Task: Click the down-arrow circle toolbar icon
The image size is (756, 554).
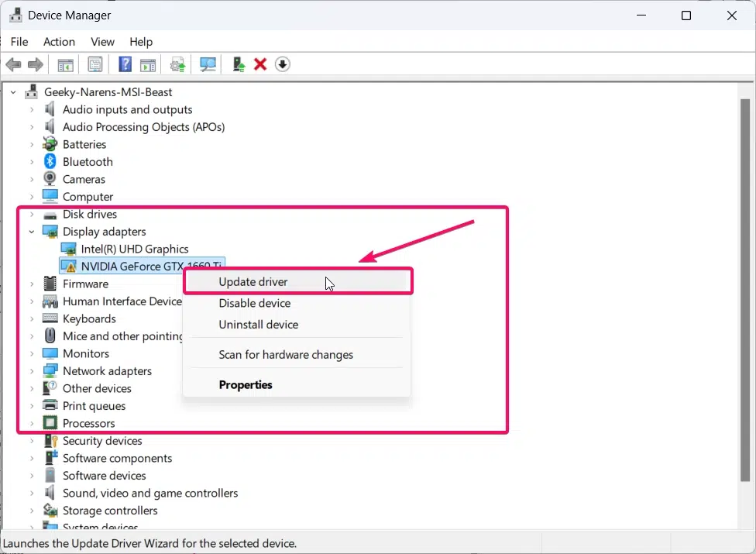Action: click(283, 64)
